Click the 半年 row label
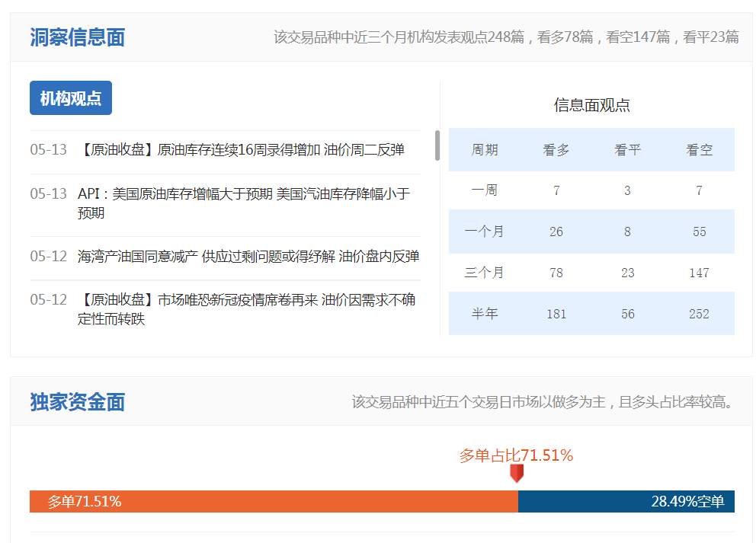The width and height of the screenshot is (756, 543). click(x=485, y=314)
